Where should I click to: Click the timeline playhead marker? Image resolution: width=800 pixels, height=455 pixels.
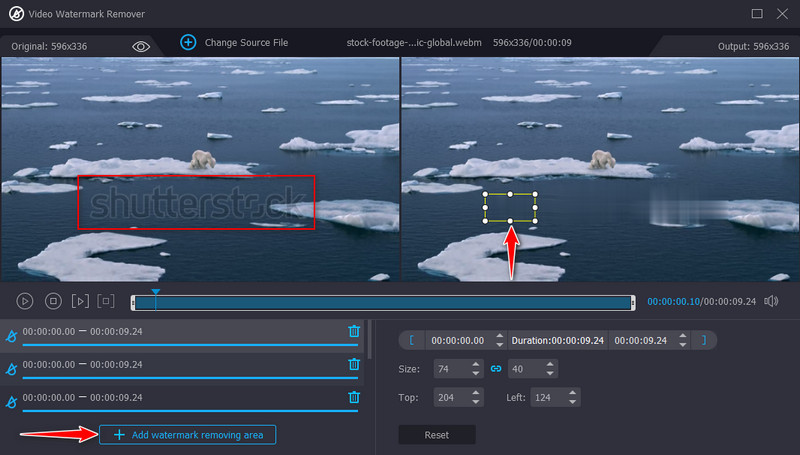(155, 293)
